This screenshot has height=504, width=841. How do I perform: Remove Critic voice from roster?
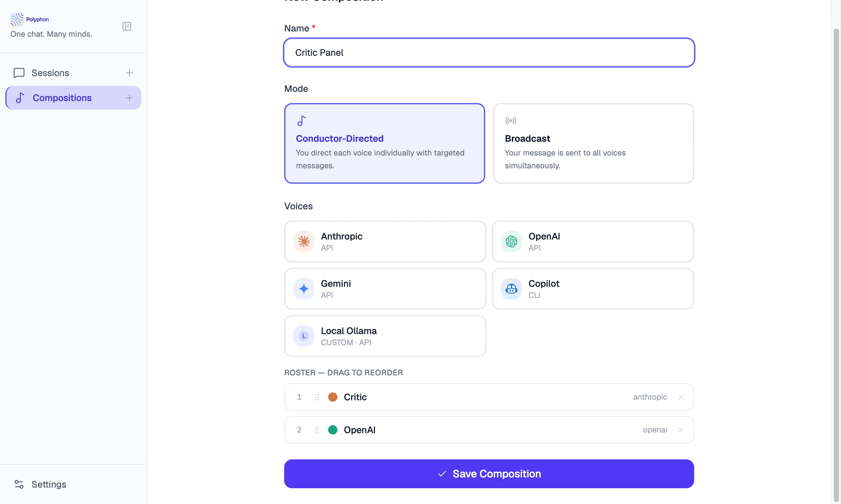pos(681,397)
